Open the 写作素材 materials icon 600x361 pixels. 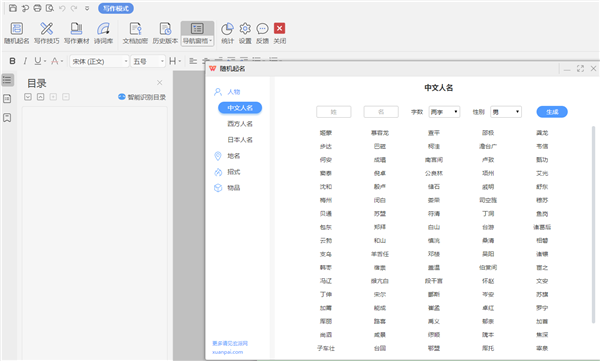pyautogui.click(x=76, y=33)
